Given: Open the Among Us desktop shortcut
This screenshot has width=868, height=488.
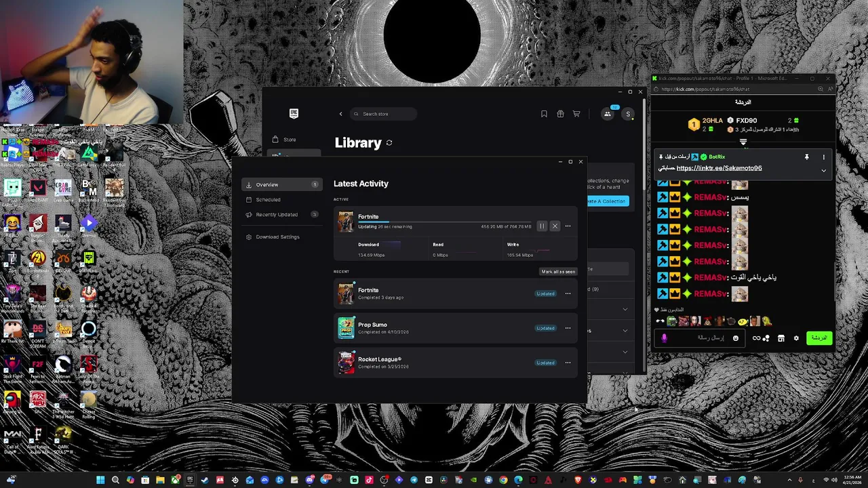Looking at the screenshot, I should tap(12, 402).
